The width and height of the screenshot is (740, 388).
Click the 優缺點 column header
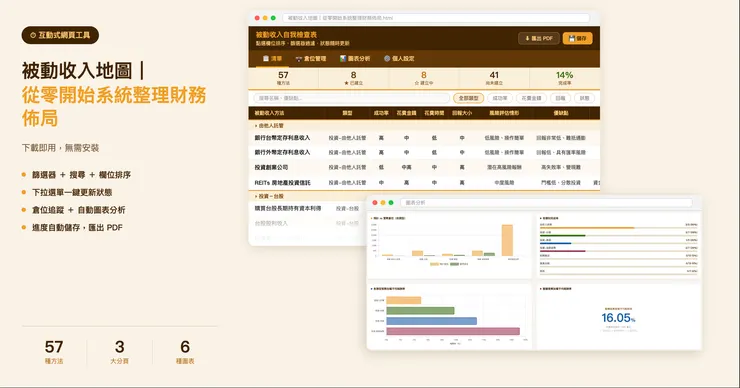561,113
